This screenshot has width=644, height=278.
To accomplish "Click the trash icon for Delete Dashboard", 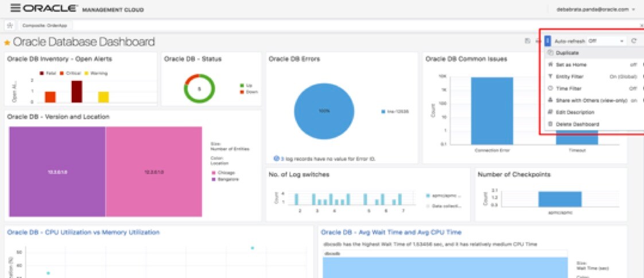I will [550, 124].
